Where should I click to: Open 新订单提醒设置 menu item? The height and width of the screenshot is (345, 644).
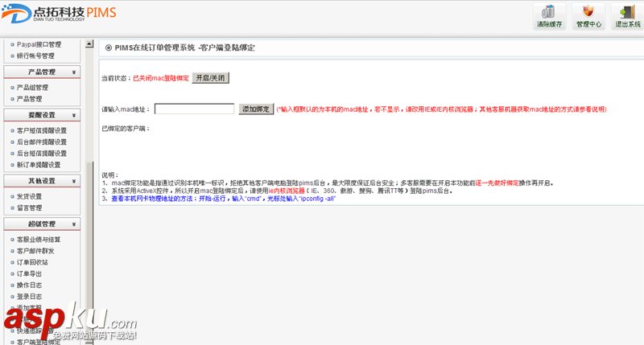pos(39,165)
